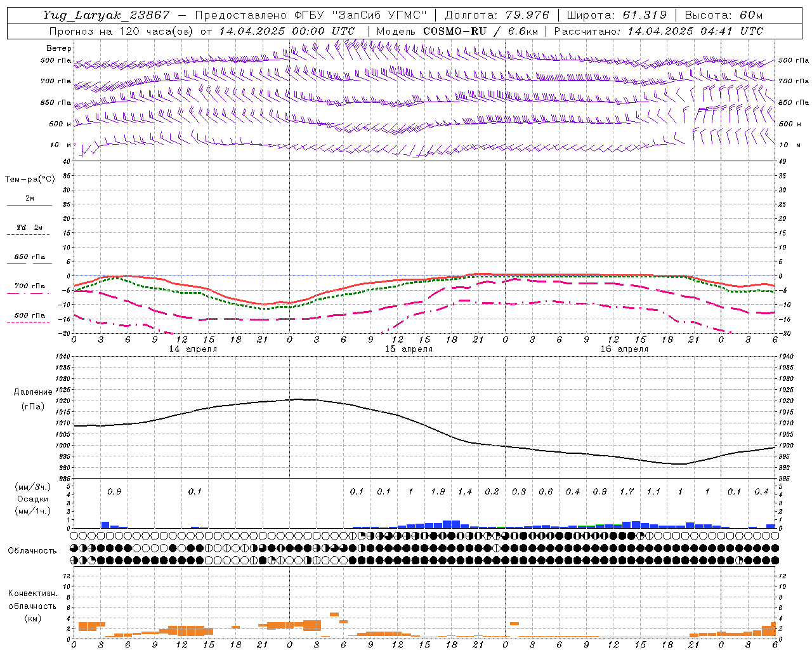Click the elevation text Высота: 60м

pos(724,15)
